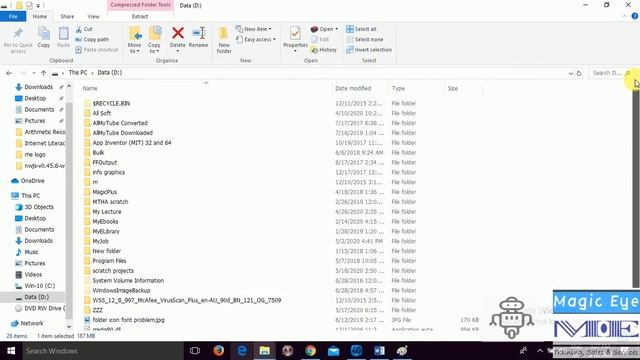Sort by the Type column header

(398, 88)
